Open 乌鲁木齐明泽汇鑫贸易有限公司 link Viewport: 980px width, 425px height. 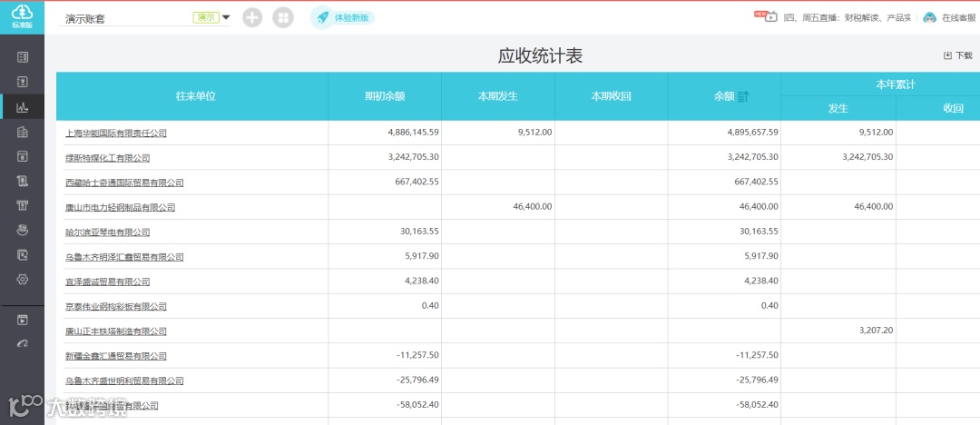[x=124, y=257]
